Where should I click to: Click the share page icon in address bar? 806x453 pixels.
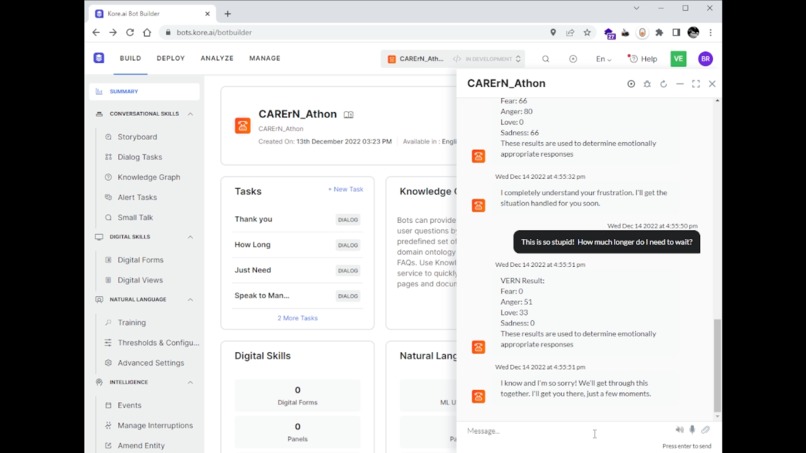(x=570, y=32)
